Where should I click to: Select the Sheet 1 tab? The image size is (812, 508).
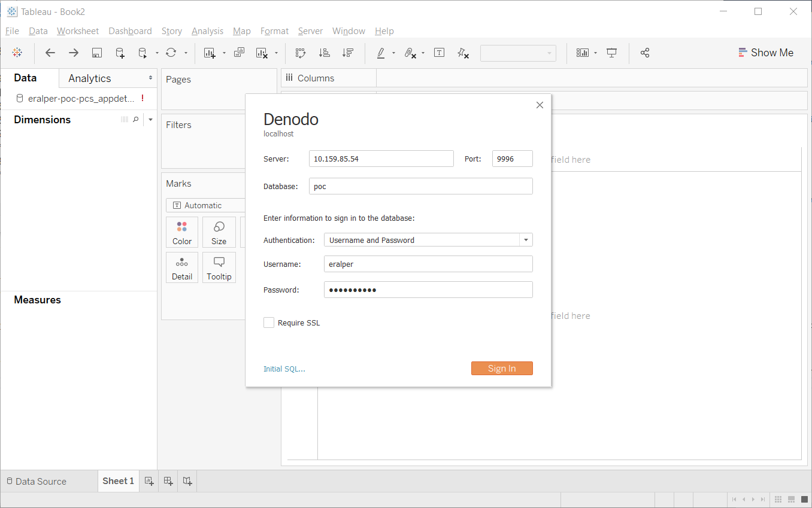(x=118, y=481)
